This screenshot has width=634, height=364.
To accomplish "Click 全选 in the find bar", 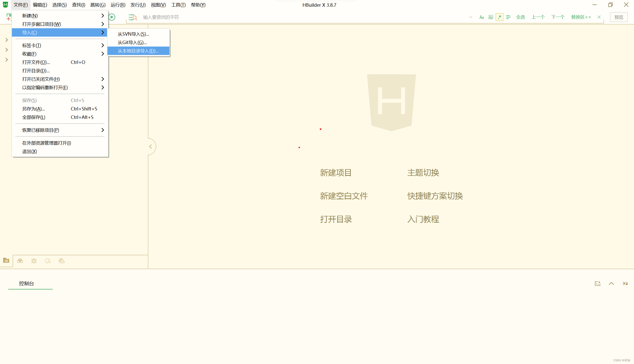I will pos(521,17).
